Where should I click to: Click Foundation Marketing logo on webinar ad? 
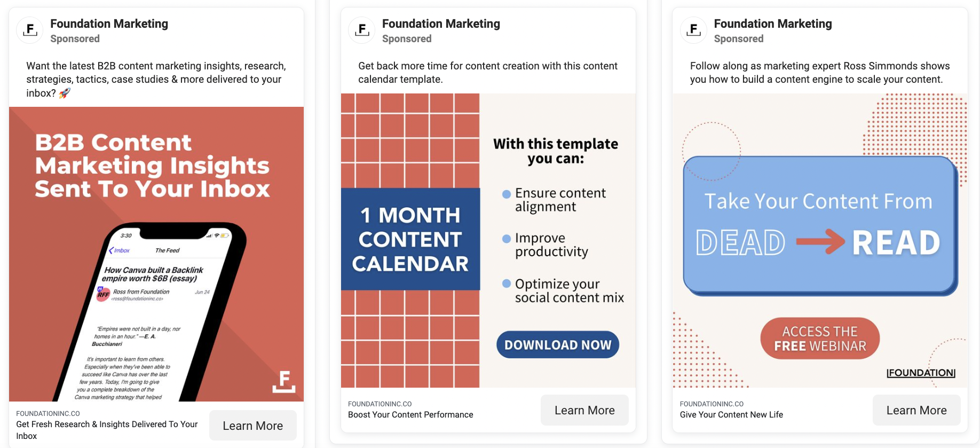coord(694,30)
